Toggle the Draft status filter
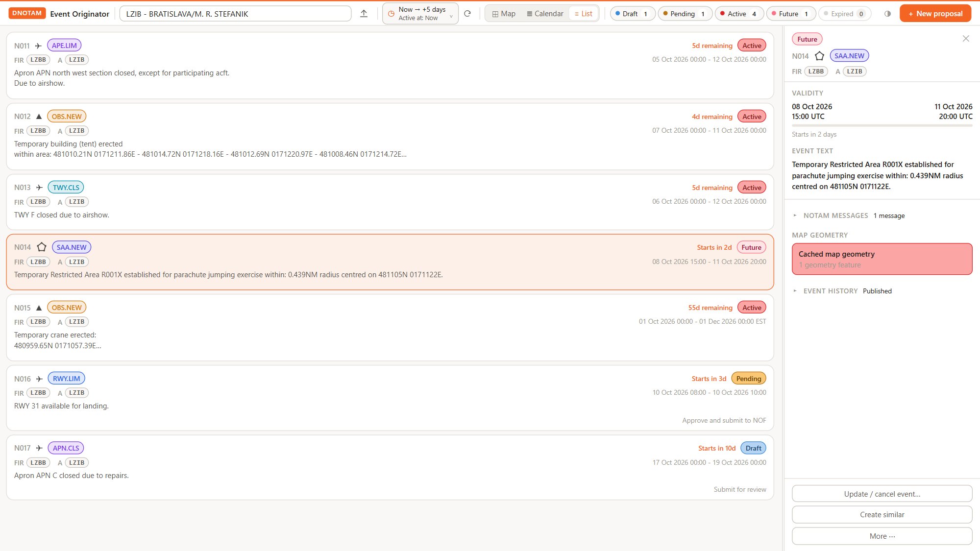 click(633, 14)
